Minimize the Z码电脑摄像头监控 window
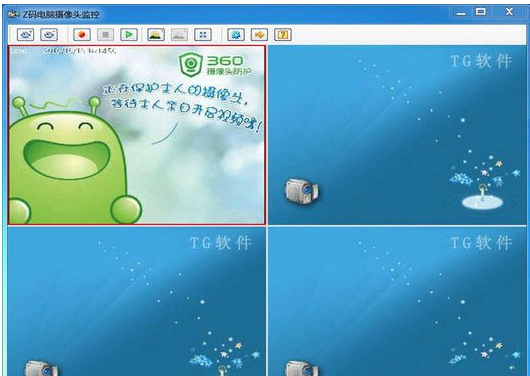 (461, 13)
